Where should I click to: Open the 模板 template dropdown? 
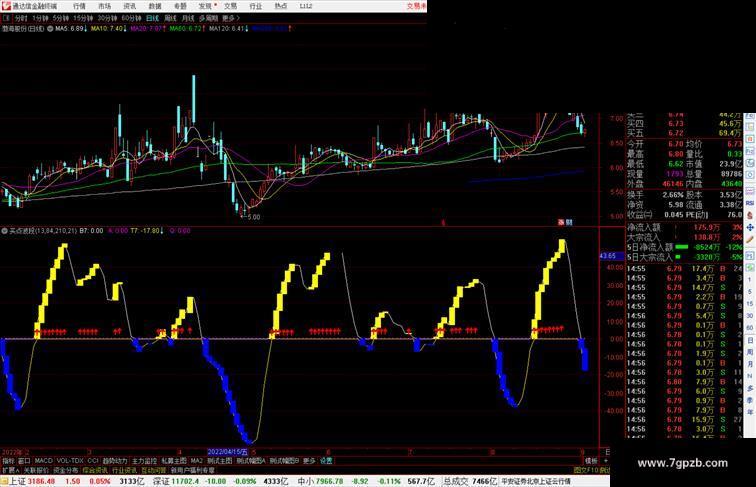click(x=591, y=461)
